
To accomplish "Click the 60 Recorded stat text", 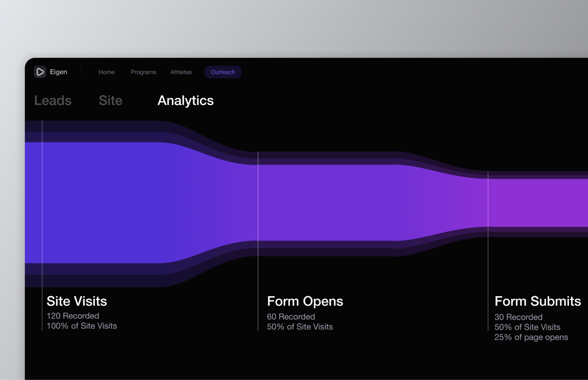I will (x=291, y=317).
